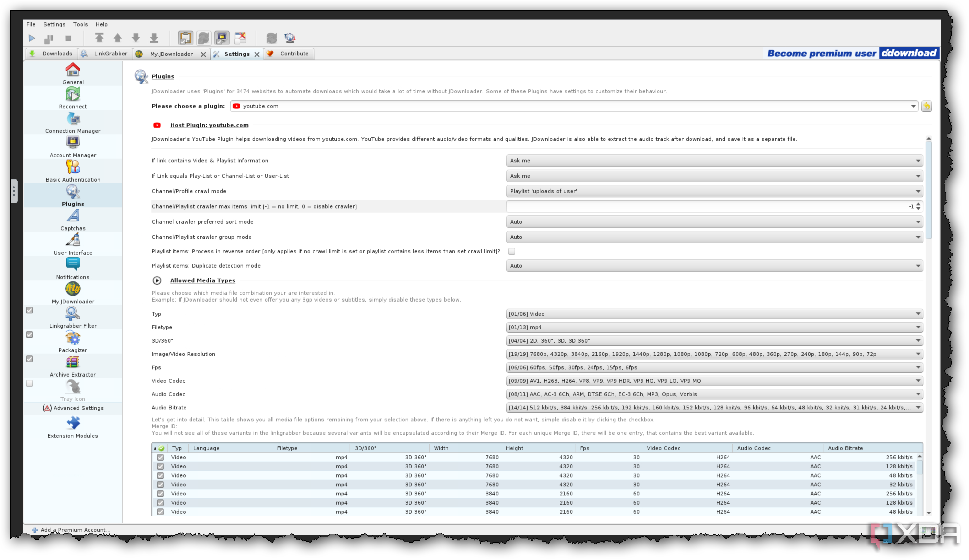
Task: Disable the Linkgrabber Filter checkbox
Action: click(x=29, y=310)
